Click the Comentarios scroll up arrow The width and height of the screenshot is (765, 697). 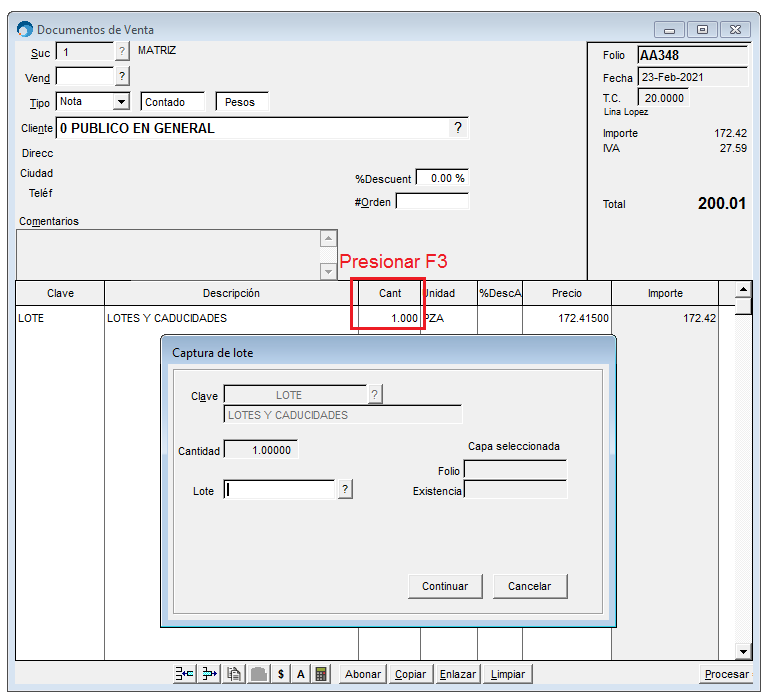pos(328,239)
